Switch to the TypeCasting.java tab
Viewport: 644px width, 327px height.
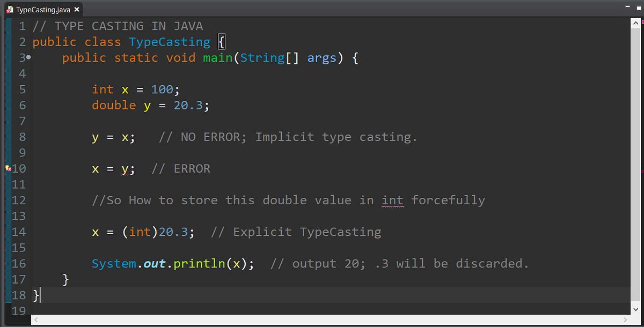pyautogui.click(x=40, y=9)
